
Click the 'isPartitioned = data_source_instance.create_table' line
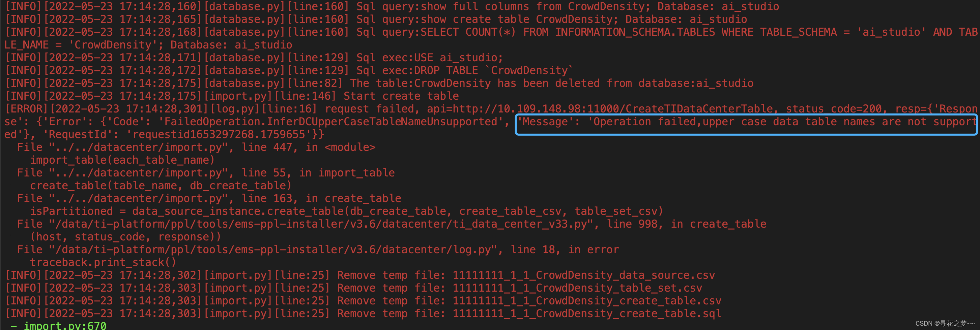point(347,211)
